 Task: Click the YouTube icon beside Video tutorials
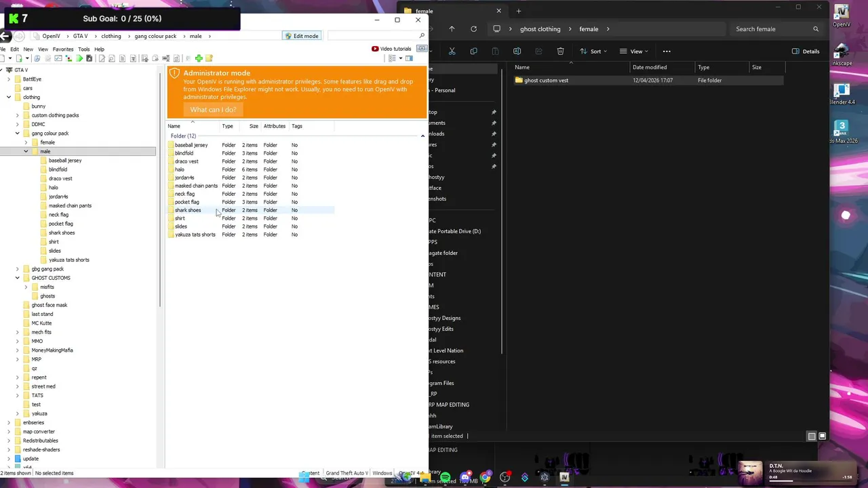coord(375,49)
